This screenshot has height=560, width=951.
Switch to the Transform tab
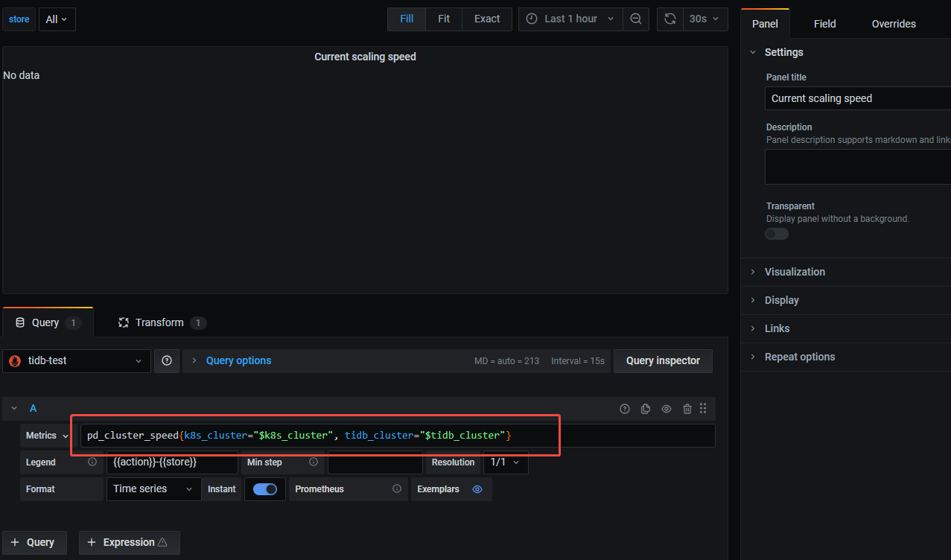point(159,322)
